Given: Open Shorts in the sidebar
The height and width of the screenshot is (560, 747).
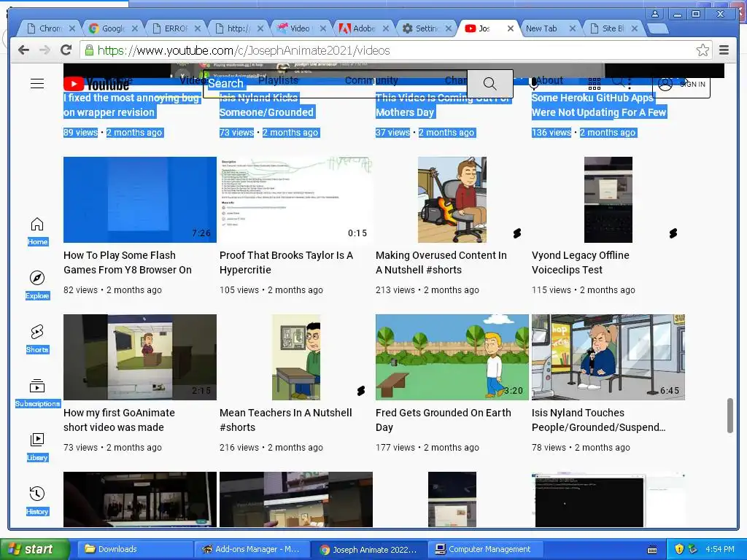Looking at the screenshot, I should [37, 339].
